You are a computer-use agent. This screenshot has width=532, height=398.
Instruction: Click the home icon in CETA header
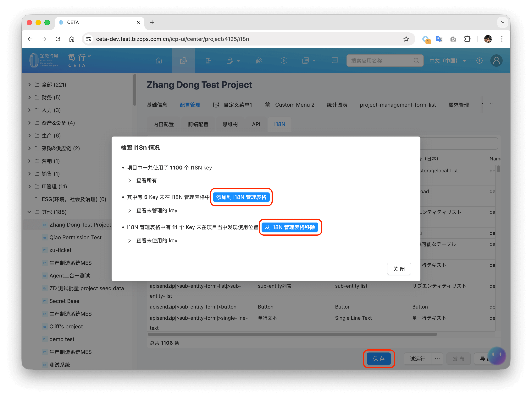pyautogui.click(x=159, y=61)
